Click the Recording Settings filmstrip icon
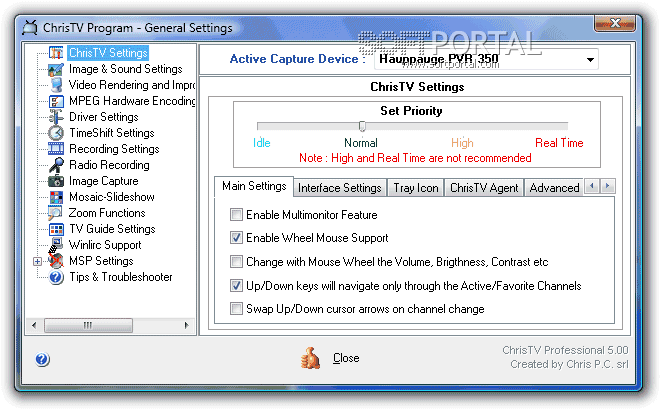Screen dimensions: 661x410 pyautogui.click(x=56, y=149)
